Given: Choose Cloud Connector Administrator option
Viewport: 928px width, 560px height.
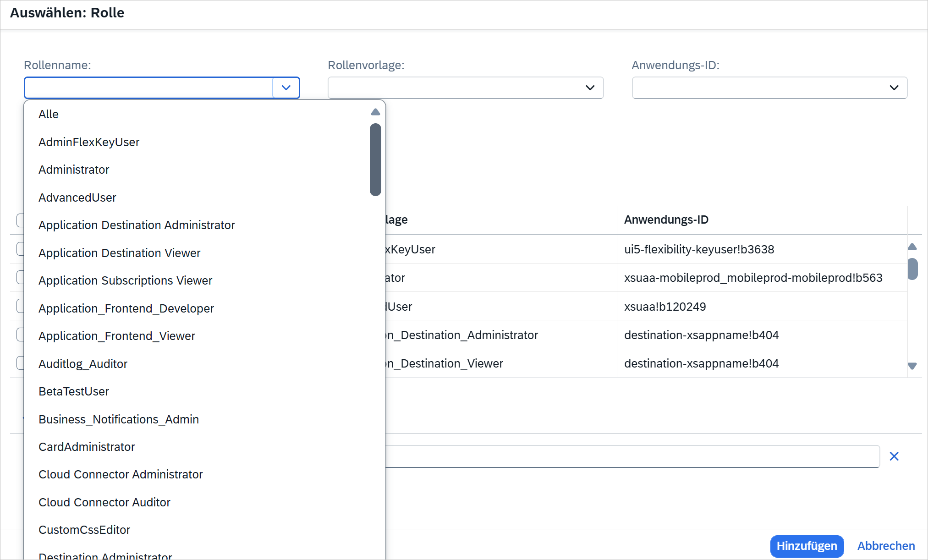Looking at the screenshot, I should 121,474.
